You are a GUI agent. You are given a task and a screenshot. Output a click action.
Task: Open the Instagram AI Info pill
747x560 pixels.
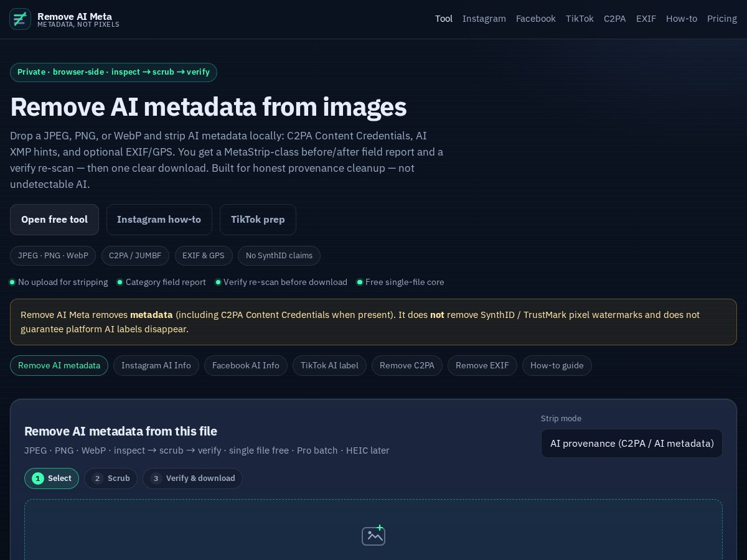(x=156, y=366)
